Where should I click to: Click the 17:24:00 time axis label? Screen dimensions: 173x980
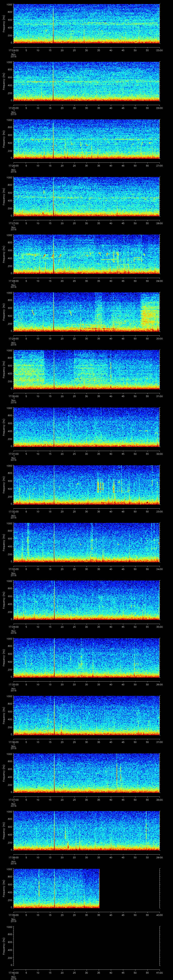(x=13, y=50)
